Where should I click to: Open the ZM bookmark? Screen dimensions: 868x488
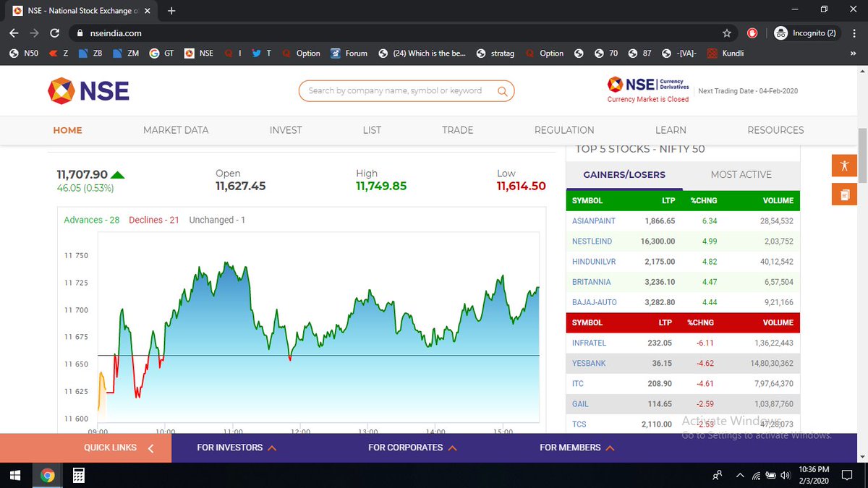[125, 53]
